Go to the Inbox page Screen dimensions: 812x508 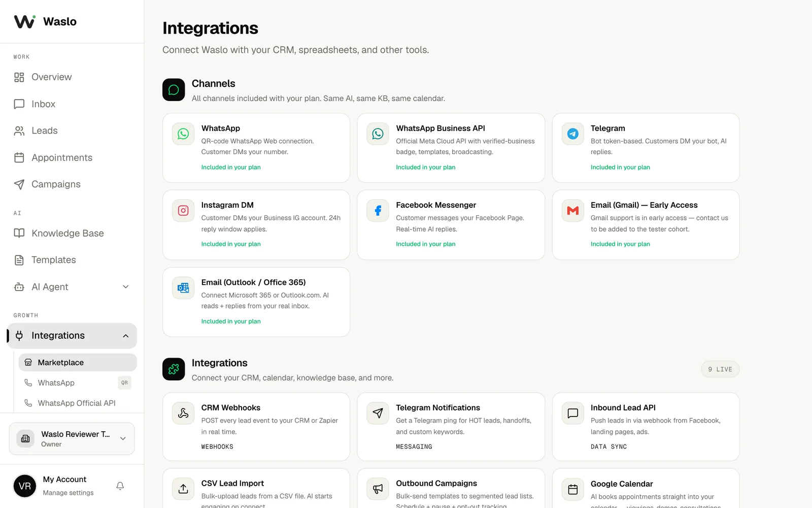coord(72,104)
